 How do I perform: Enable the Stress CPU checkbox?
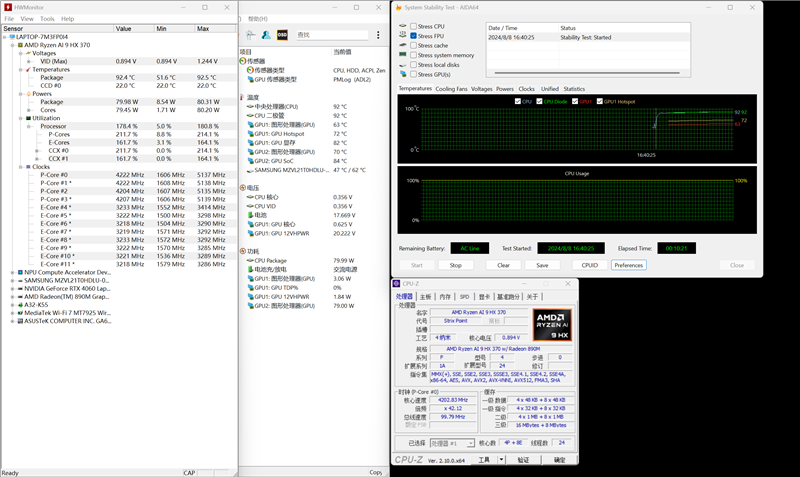pyautogui.click(x=414, y=26)
